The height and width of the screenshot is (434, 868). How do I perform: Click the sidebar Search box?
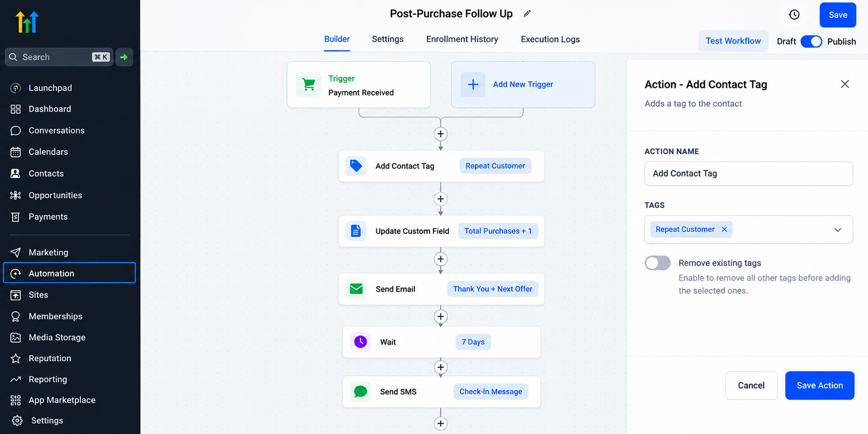(x=59, y=57)
